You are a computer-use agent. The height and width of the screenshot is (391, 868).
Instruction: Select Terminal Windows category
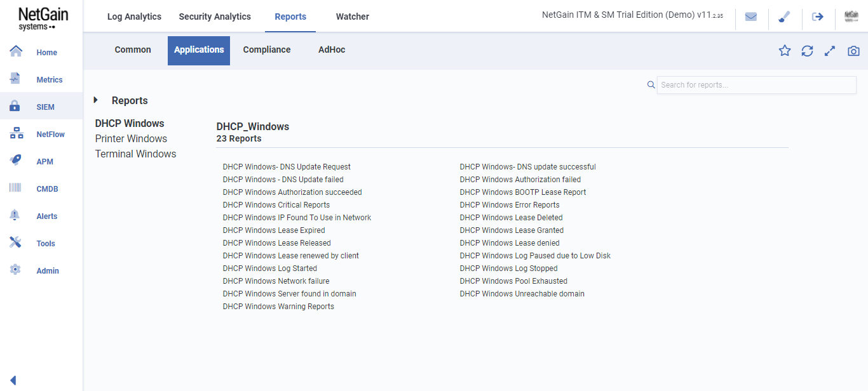click(x=135, y=154)
